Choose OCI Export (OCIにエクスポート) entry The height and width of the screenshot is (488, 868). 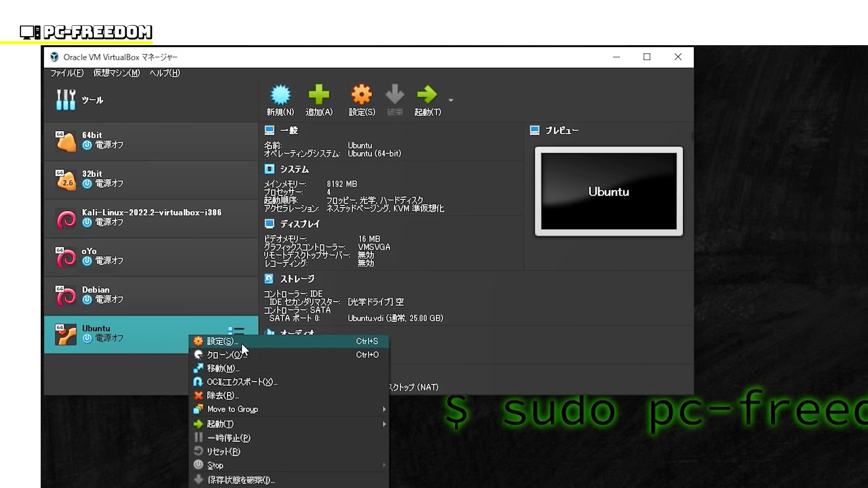(241, 382)
